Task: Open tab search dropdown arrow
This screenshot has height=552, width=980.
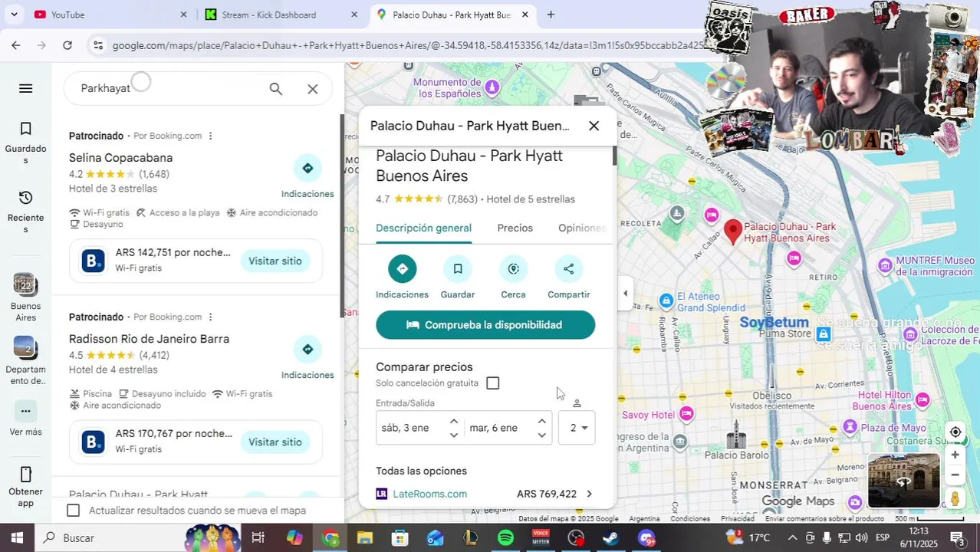Action: coord(14,15)
